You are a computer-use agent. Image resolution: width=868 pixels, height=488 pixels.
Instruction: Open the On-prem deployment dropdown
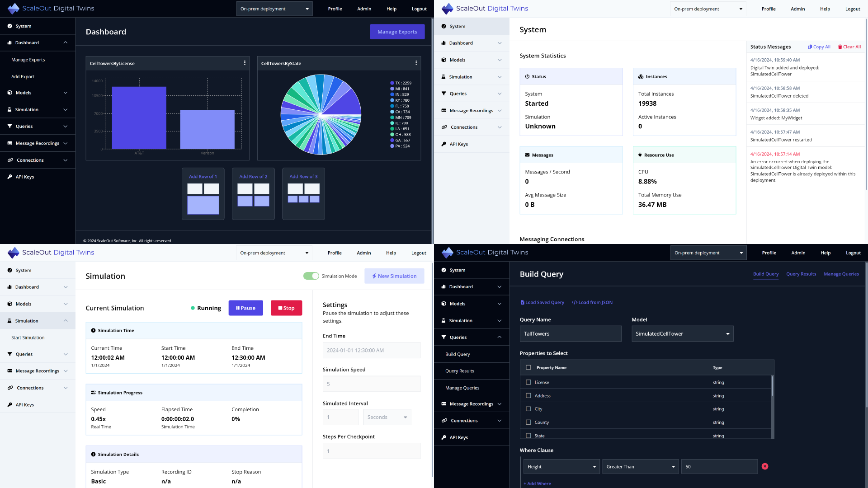point(274,9)
